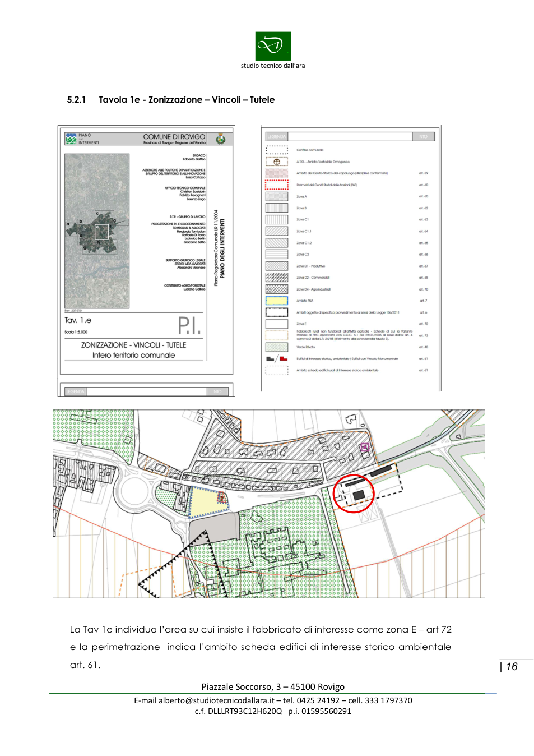
Task: Click the A.T.O. symbol in the legend
Action: click(276, 162)
